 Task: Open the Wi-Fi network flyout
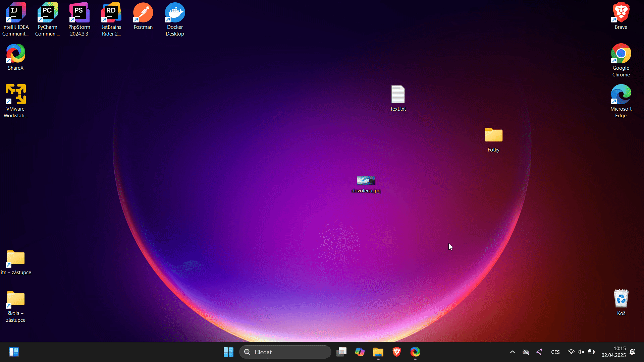[571, 352]
